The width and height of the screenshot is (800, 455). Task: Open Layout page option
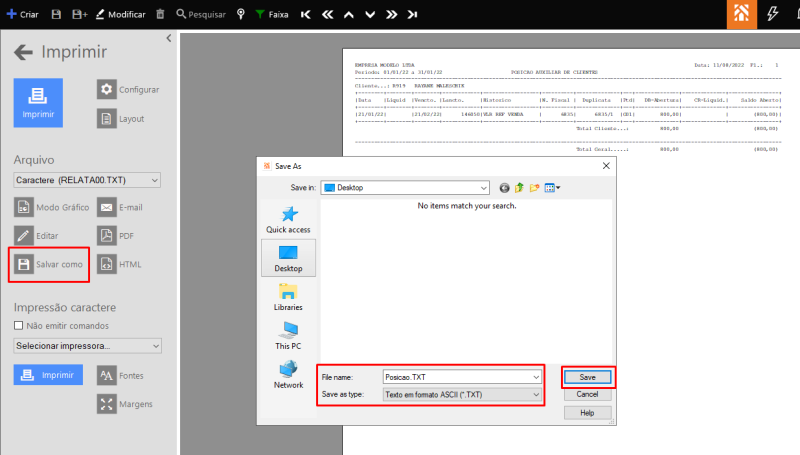point(121,118)
